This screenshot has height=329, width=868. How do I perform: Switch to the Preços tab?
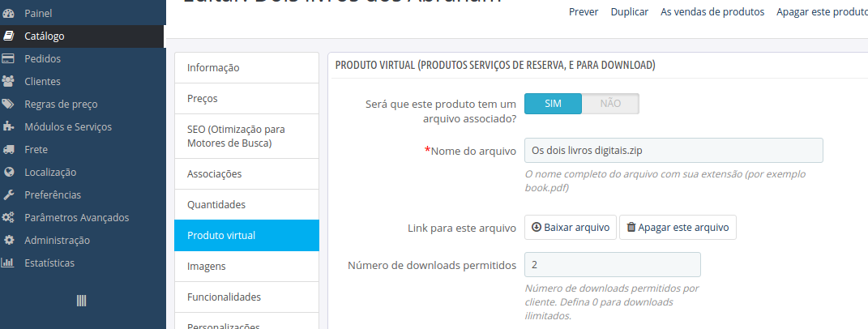click(247, 99)
